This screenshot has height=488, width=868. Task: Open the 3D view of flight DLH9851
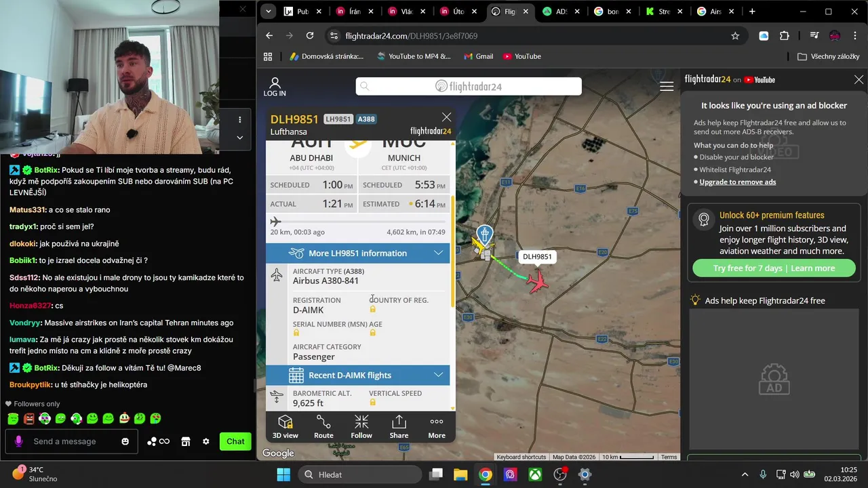coord(285,427)
